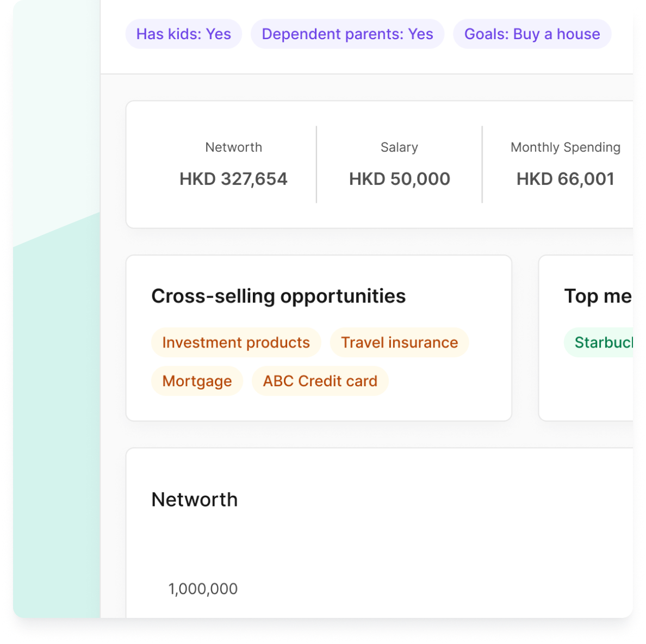Screen dimensions: 646x644
Task: Choose the Investment products chip
Action: (x=236, y=342)
